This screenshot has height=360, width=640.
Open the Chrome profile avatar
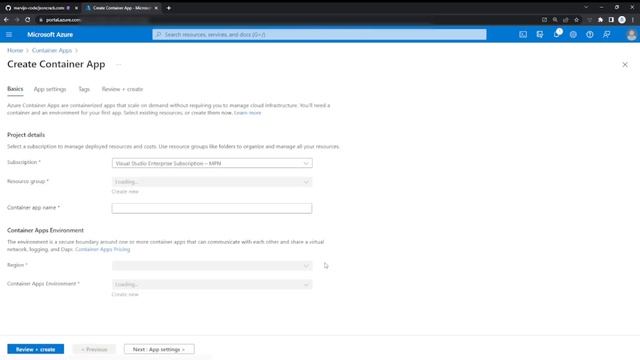[622, 20]
